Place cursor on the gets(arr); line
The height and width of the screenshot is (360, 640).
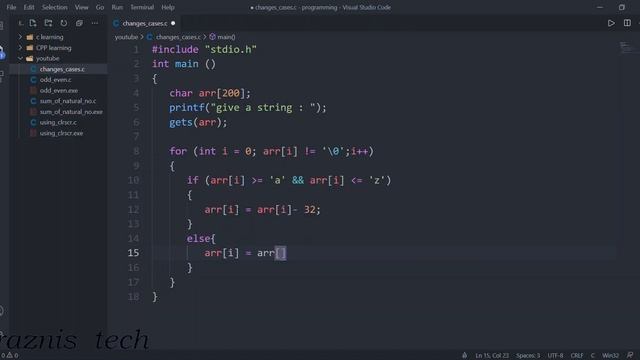(198, 122)
